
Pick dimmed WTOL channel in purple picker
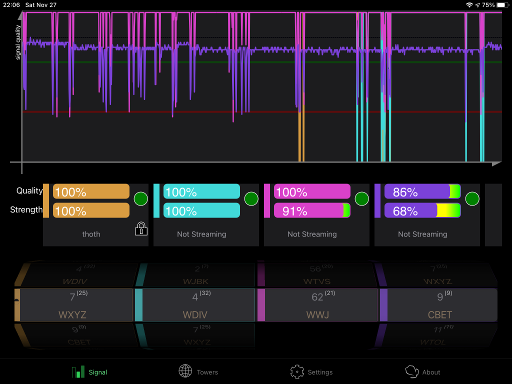437,336
